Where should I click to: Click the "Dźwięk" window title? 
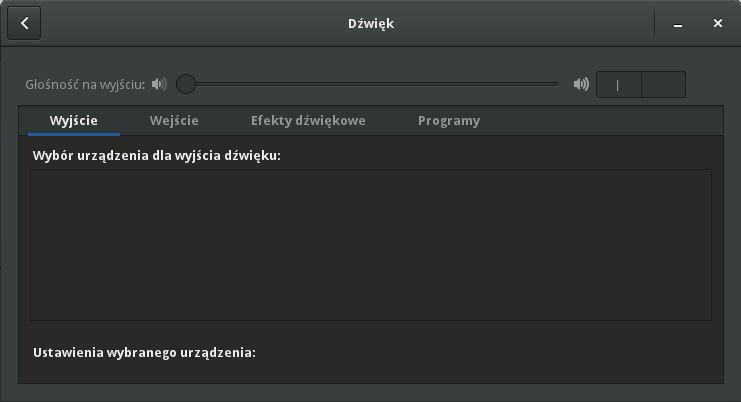pos(370,24)
